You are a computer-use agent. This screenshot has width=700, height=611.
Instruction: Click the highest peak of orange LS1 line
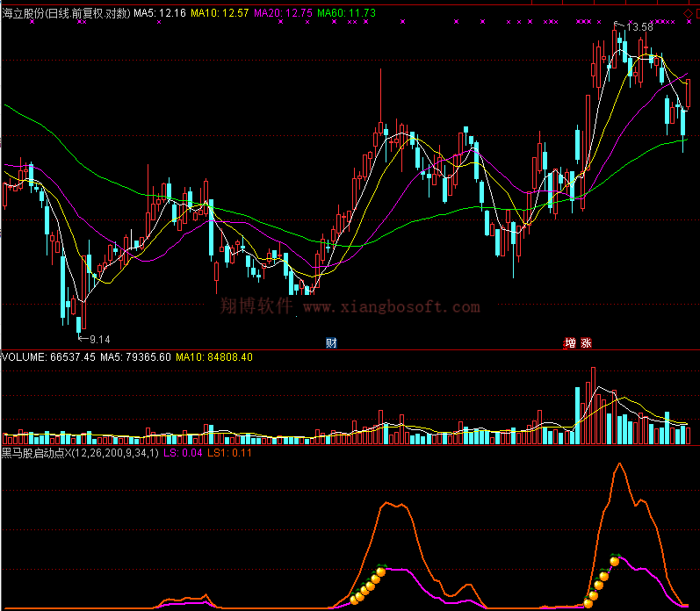click(x=620, y=464)
